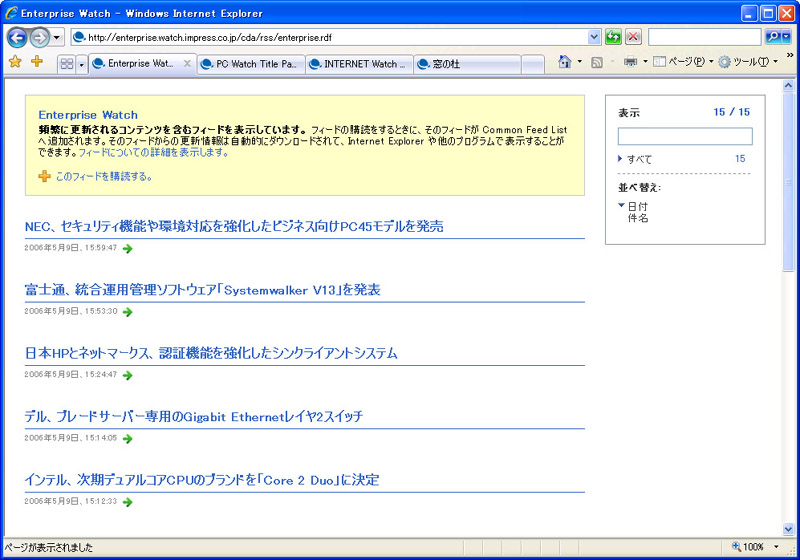Click the search box in the toolbar

(704, 37)
